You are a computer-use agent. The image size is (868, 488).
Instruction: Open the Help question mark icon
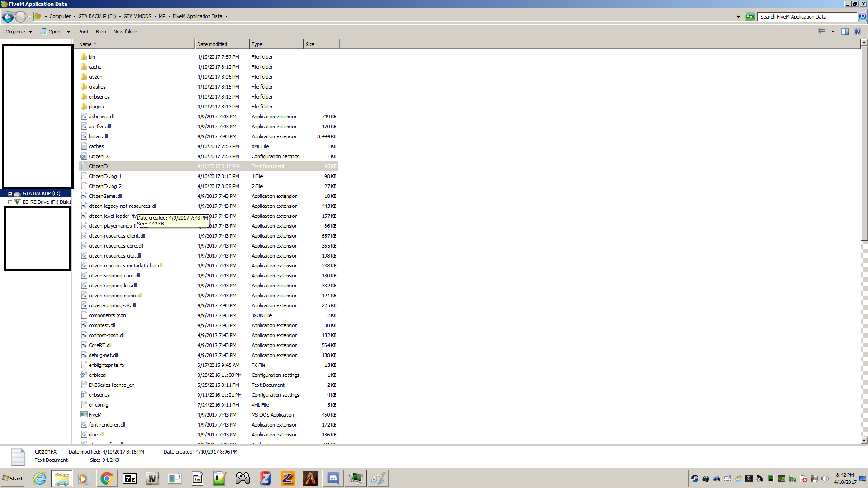point(858,32)
